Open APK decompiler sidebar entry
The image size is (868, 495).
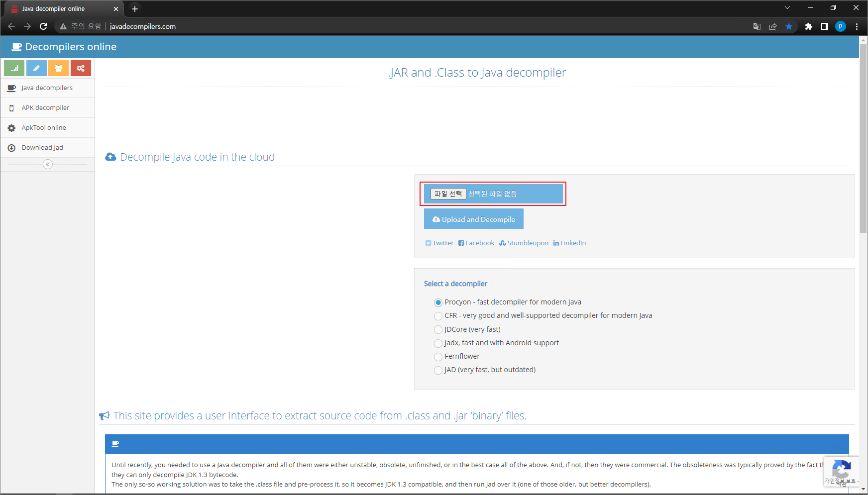[47, 108]
